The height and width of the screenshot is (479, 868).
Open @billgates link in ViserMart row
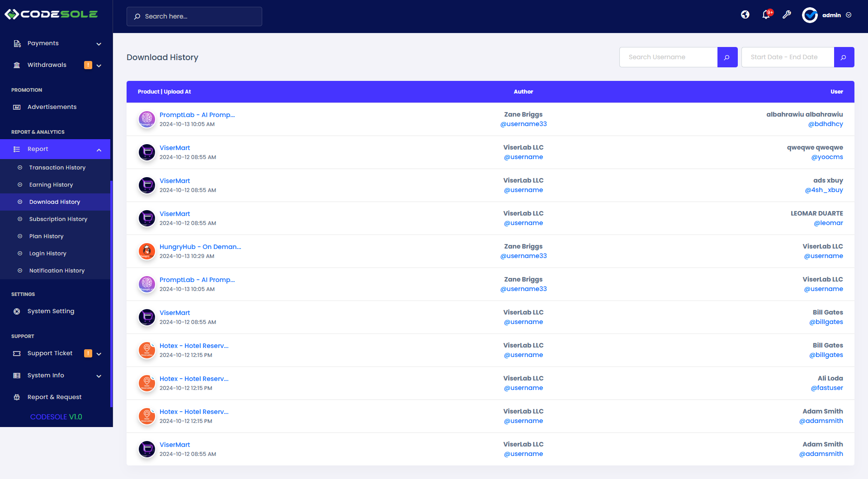[826, 322]
